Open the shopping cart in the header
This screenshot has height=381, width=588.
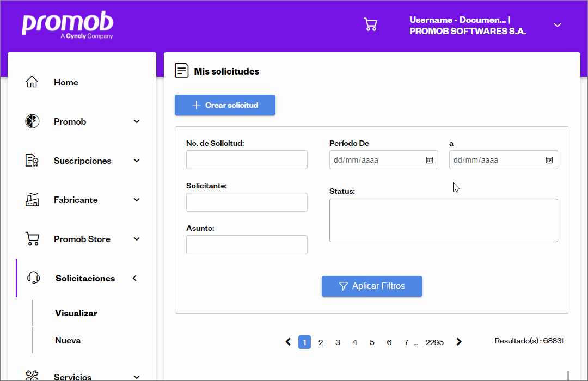point(371,24)
